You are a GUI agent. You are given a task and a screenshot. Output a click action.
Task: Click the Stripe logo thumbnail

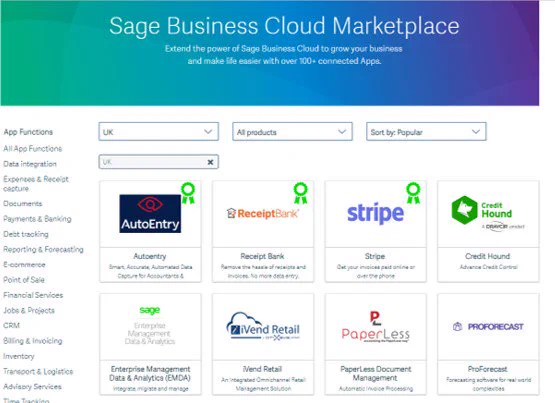(x=375, y=213)
